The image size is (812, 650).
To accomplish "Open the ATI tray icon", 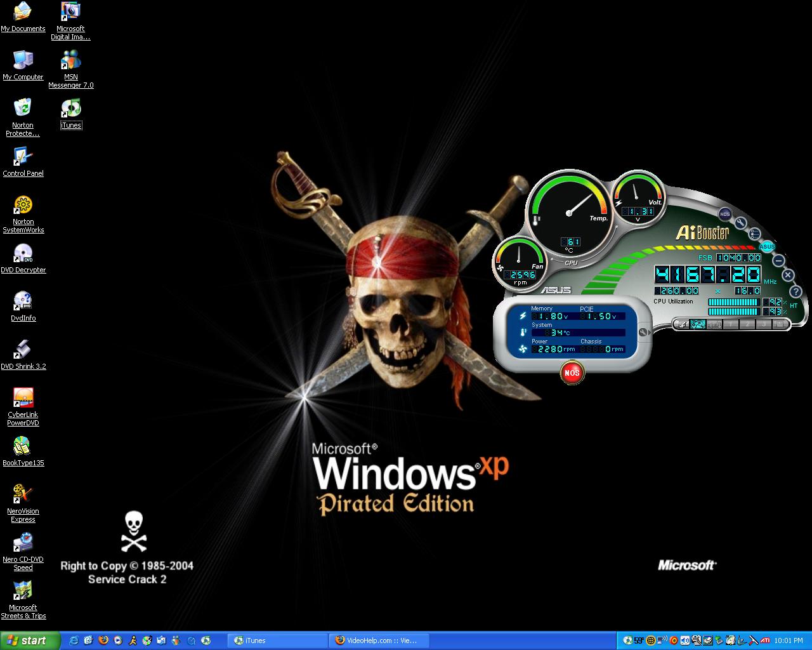I will click(x=765, y=640).
